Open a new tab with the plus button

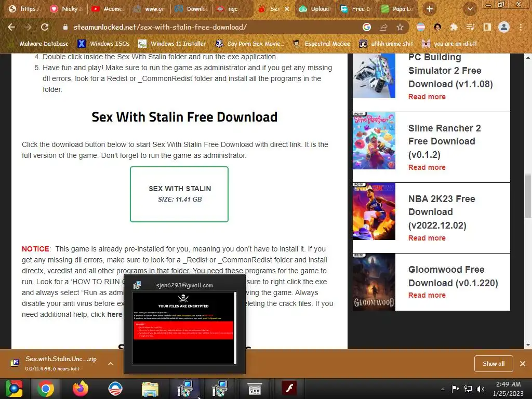[x=430, y=9]
